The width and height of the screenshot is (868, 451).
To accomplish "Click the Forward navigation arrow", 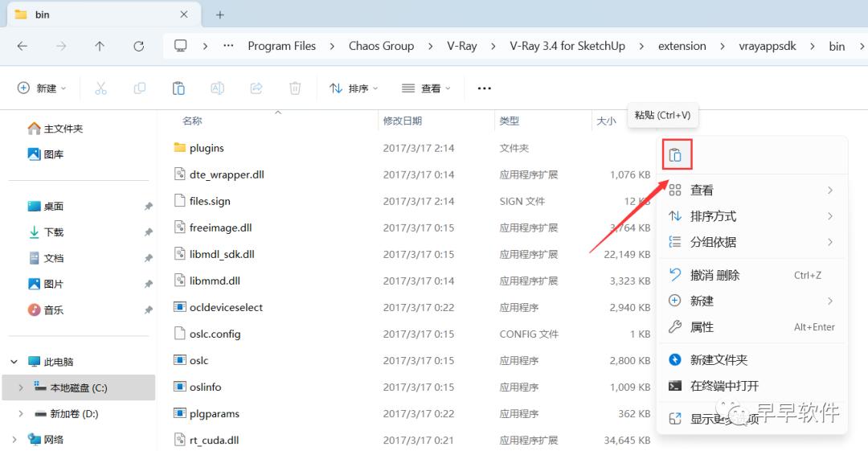I will click(61, 46).
